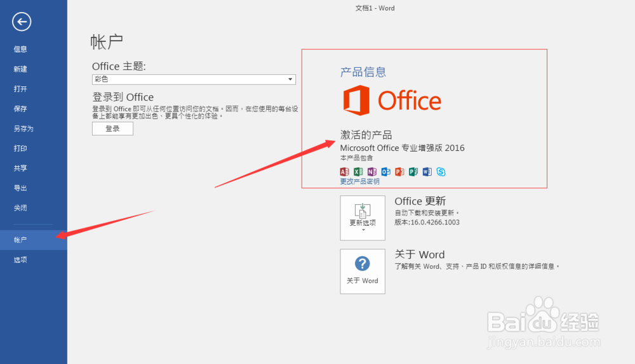Click the 文档1 - Word title text
The image size is (635, 364).
tap(375, 8)
